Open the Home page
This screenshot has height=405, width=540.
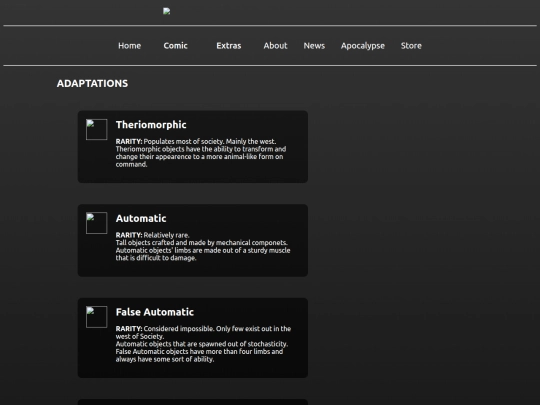(129, 46)
